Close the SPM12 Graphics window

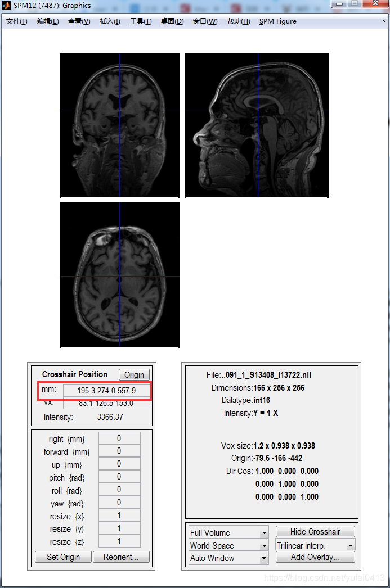[x=375, y=4]
